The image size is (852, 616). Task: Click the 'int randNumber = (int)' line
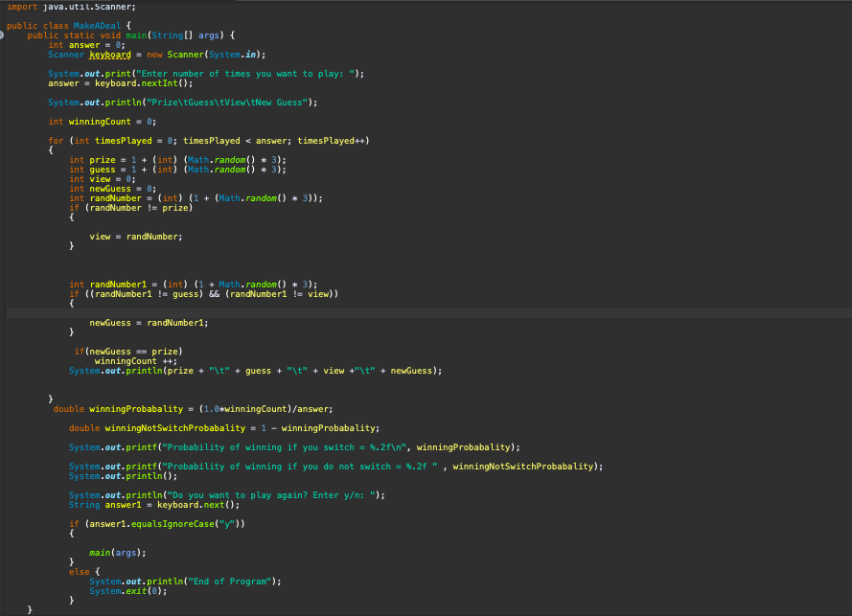[x=196, y=198]
